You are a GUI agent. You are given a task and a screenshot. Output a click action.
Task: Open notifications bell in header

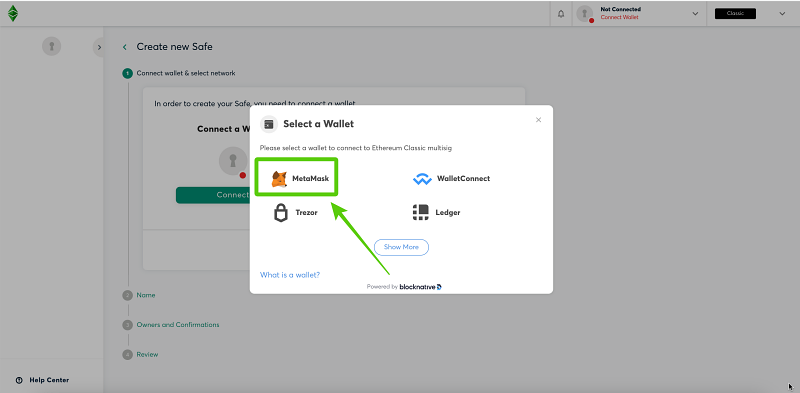pyautogui.click(x=561, y=14)
